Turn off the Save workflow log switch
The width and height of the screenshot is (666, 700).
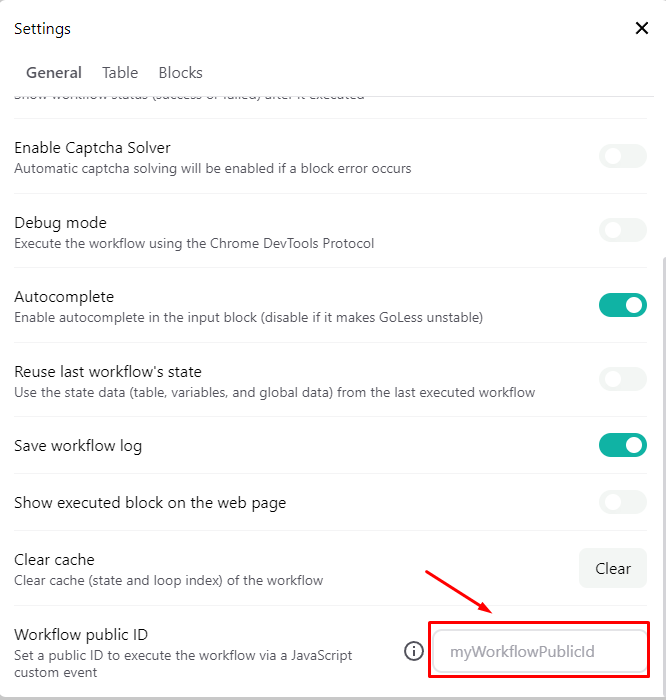point(622,445)
